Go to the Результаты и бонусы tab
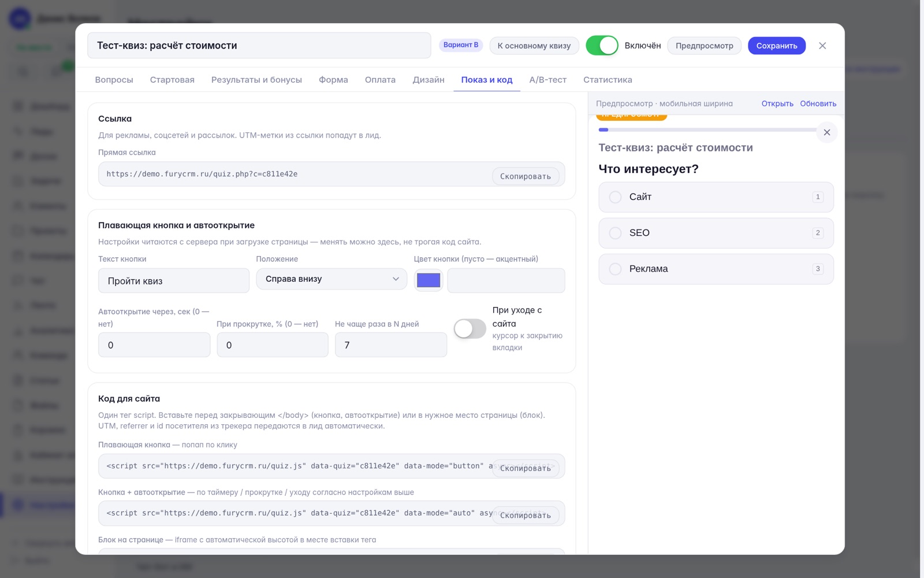The width and height of the screenshot is (924, 578). [256, 80]
